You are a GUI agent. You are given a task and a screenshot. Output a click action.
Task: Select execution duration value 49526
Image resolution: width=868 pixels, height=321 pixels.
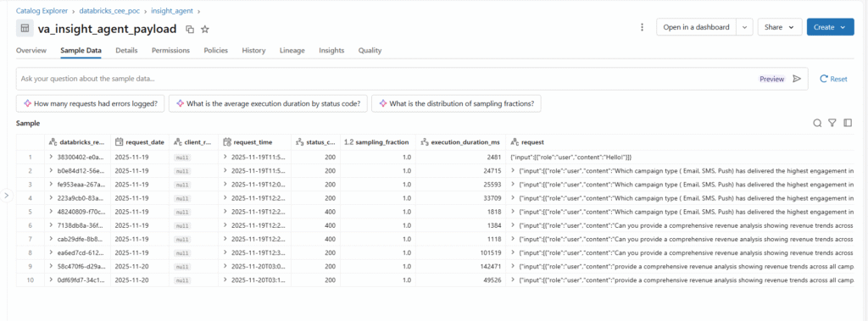click(492, 280)
